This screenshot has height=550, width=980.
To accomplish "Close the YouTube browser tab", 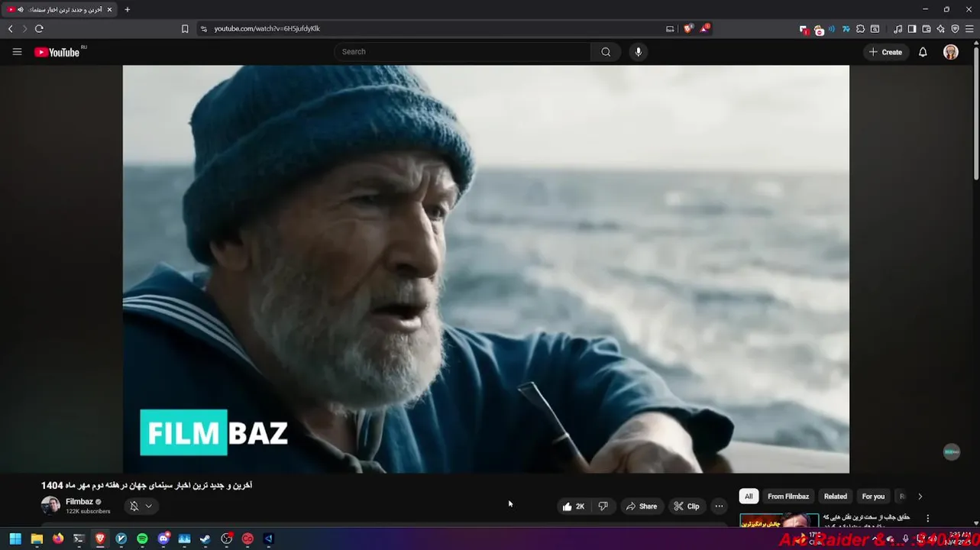I will (x=109, y=10).
